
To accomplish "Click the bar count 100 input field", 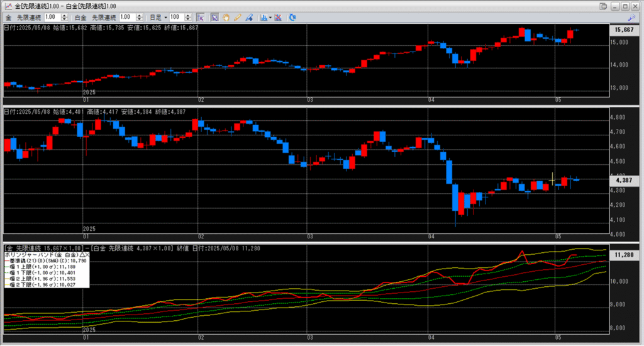I will coord(177,17).
